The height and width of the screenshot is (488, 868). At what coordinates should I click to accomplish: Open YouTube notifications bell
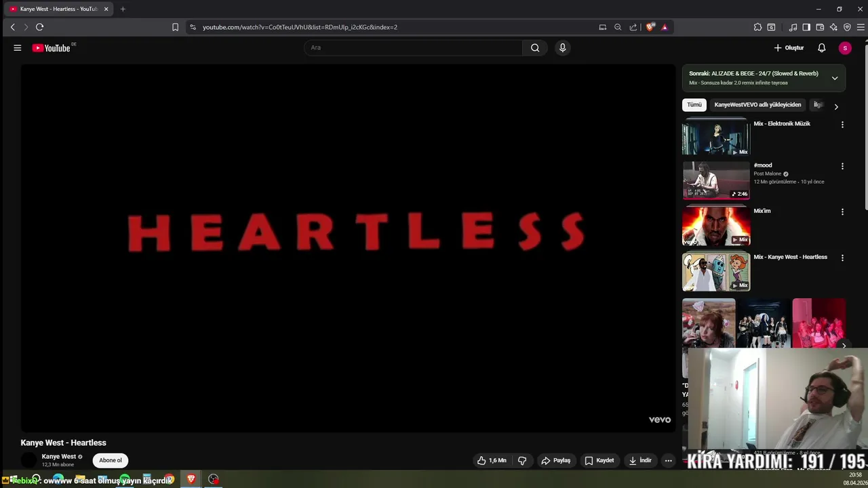821,48
